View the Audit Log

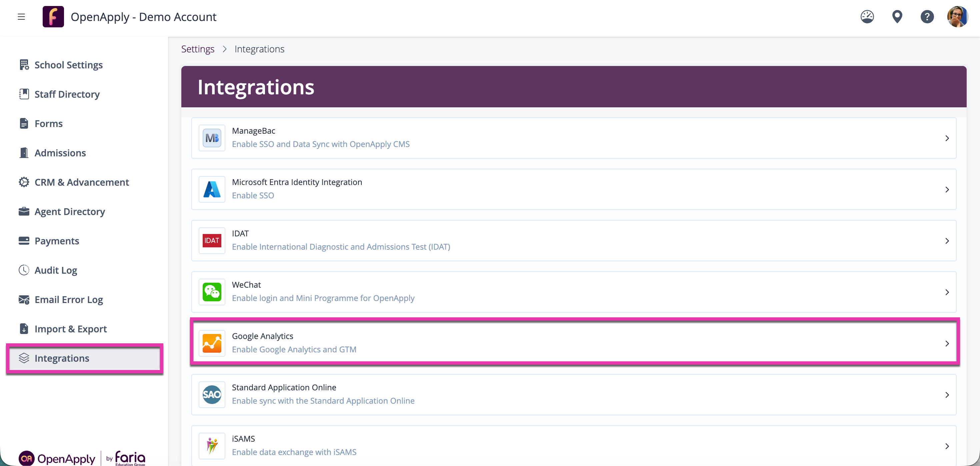(x=56, y=270)
